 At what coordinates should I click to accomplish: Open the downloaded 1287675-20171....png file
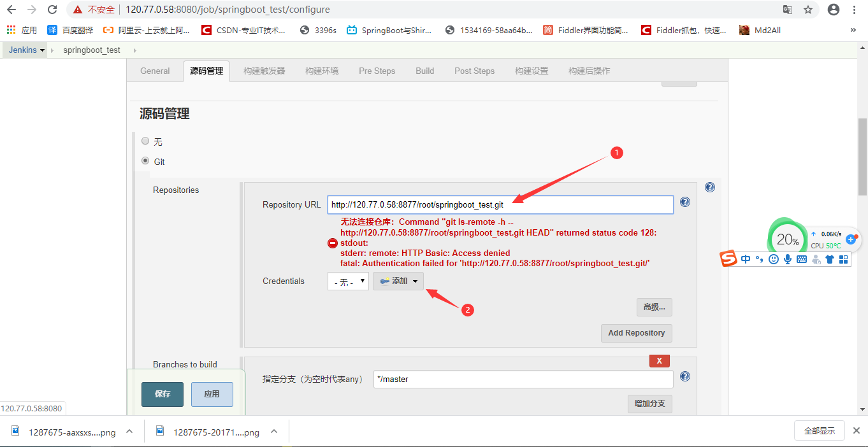[x=208, y=432]
